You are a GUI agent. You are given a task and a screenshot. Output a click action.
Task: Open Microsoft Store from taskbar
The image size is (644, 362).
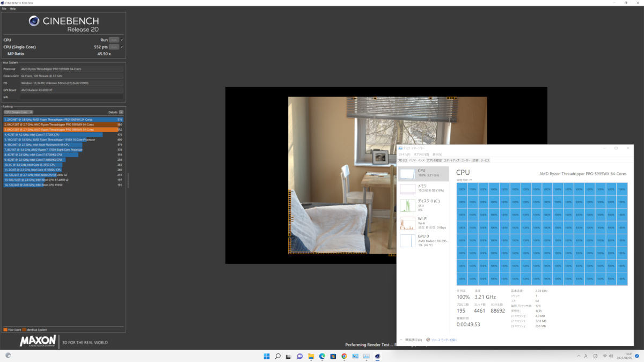click(333, 356)
